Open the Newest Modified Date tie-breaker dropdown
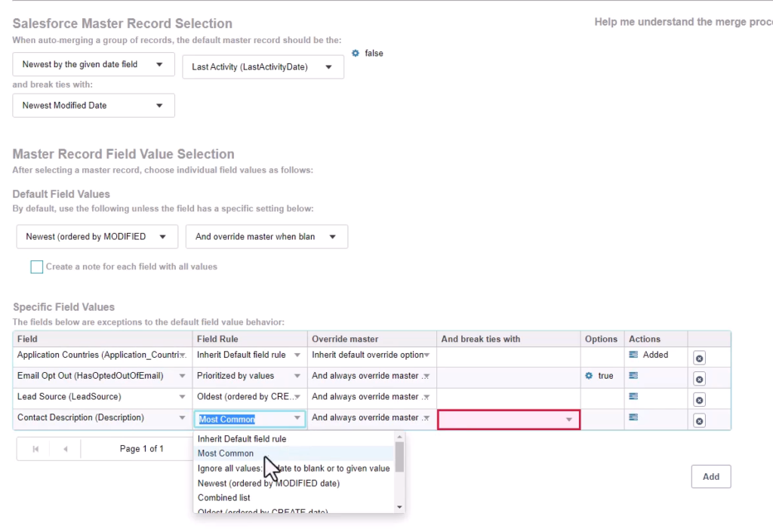Viewport: 773px width, 532px height. (x=94, y=106)
